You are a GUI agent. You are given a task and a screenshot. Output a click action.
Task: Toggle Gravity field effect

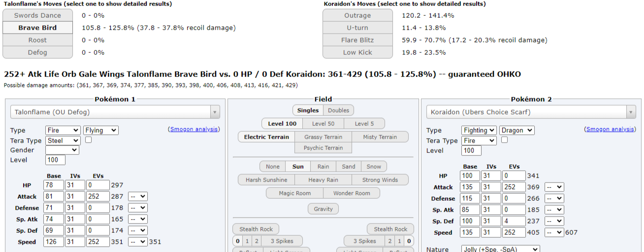tap(323, 209)
